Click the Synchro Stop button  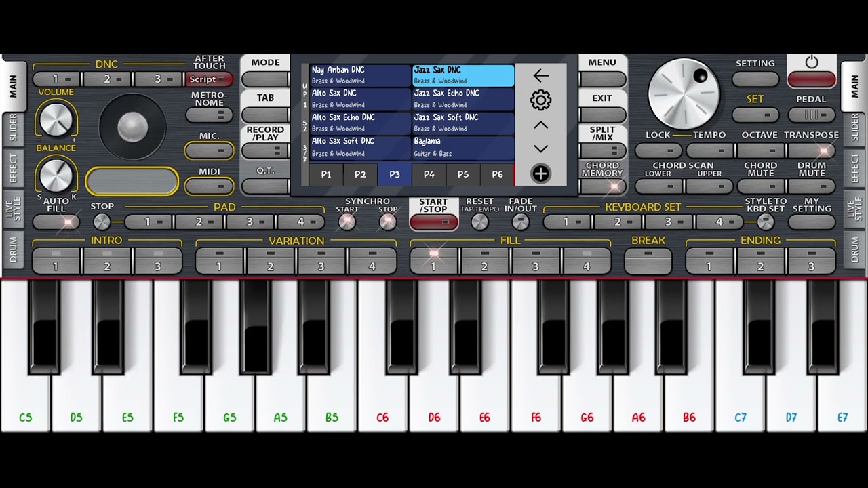coord(388,222)
